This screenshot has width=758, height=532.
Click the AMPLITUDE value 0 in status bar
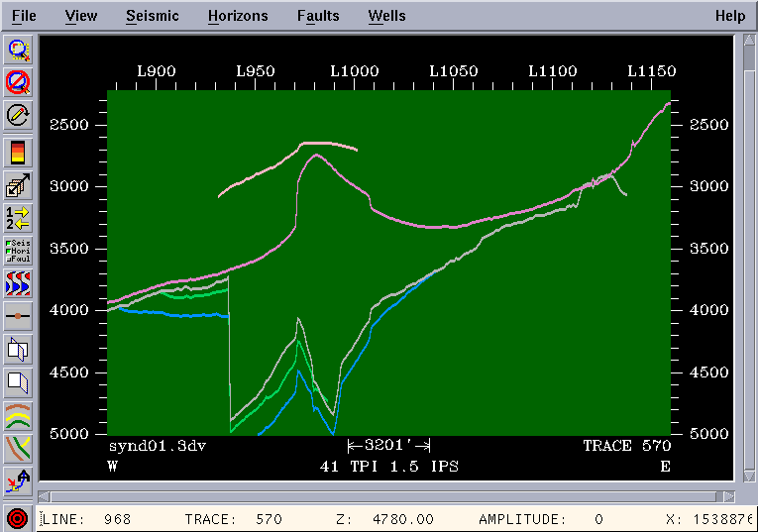pos(598,519)
